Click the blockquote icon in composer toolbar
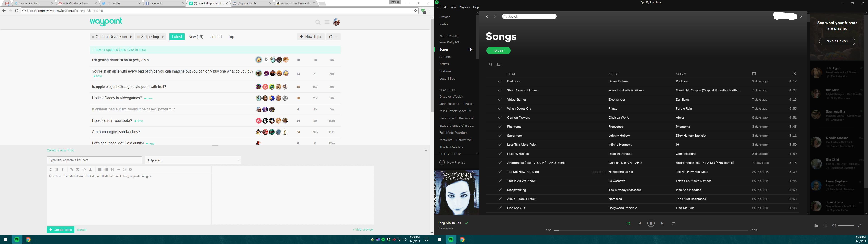This screenshot has height=244, width=868. pyautogui.click(x=78, y=169)
